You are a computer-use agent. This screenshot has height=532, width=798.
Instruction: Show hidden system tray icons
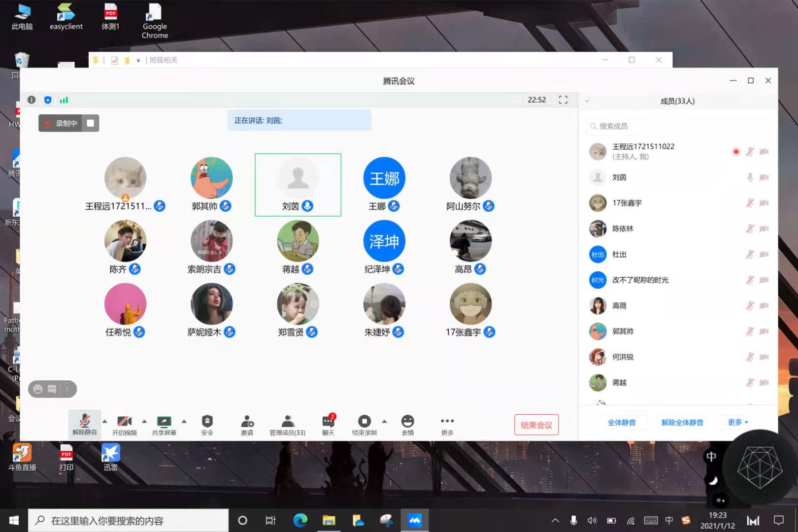coord(555,521)
